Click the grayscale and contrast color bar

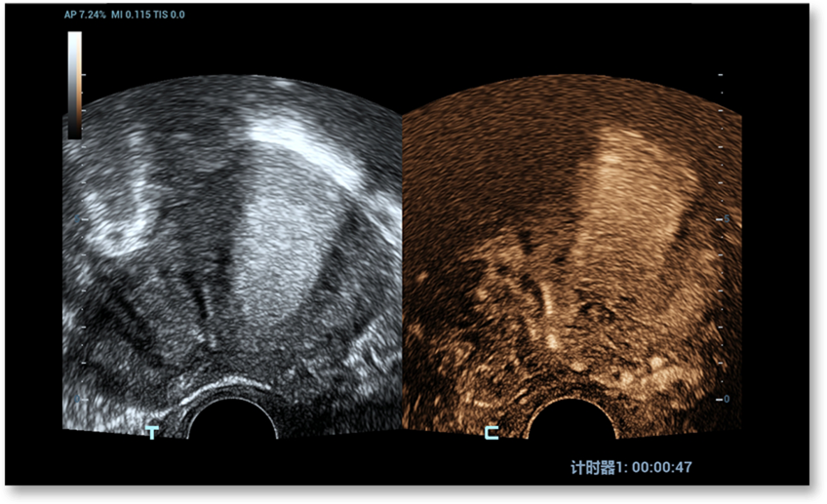click(x=74, y=85)
